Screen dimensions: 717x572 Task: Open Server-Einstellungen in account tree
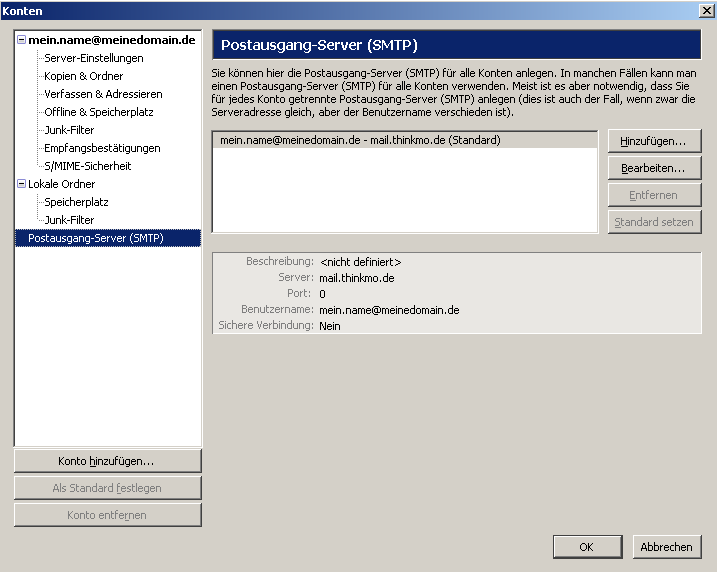[93, 58]
